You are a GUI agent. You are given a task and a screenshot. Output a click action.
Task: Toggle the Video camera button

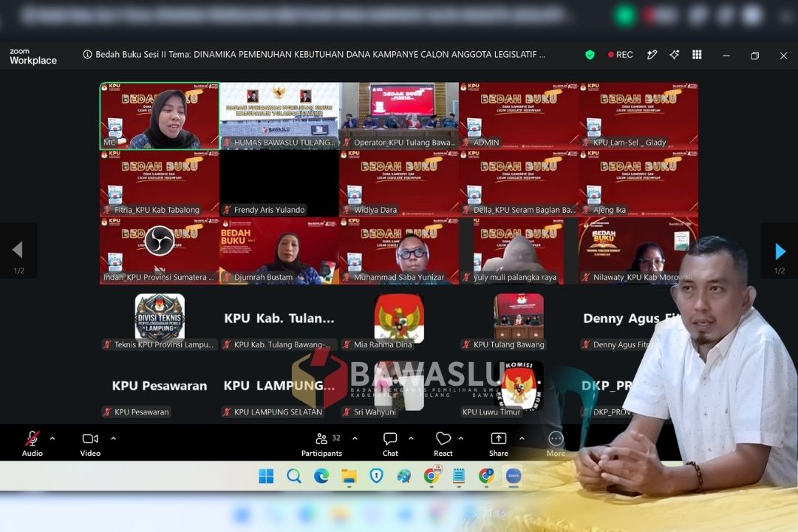(x=90, y=443)
